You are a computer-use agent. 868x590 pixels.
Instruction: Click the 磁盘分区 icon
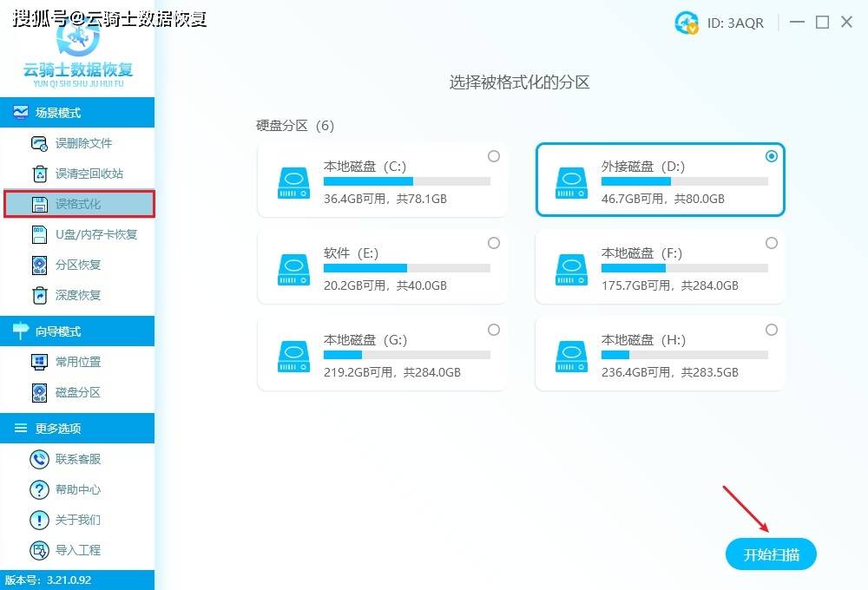point(39,392)
